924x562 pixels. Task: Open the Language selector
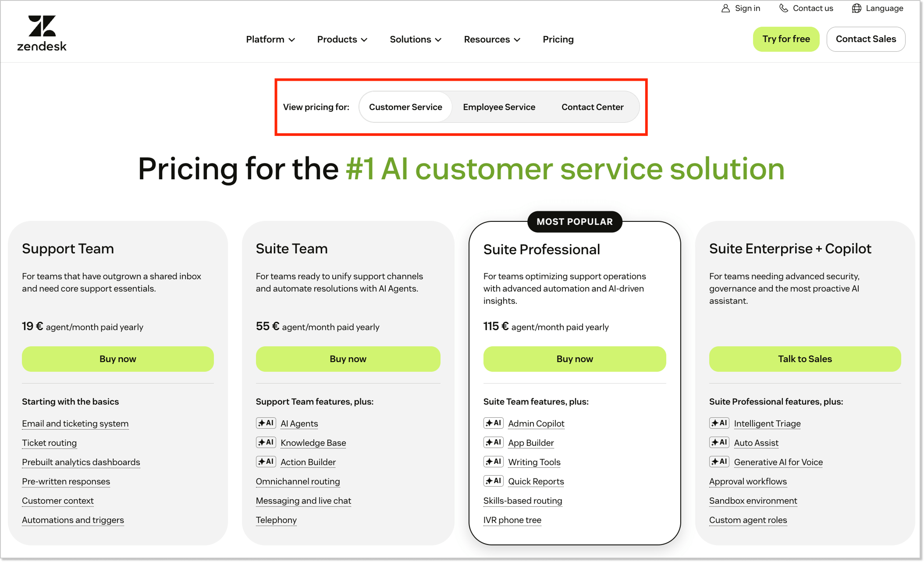point(878,8)
